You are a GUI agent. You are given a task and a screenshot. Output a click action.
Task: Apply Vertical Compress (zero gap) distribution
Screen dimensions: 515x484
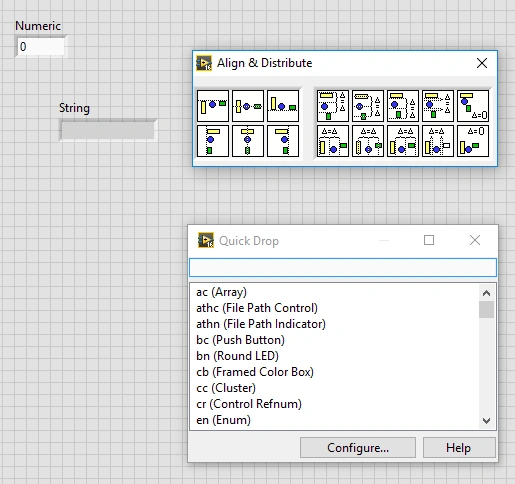473,106
